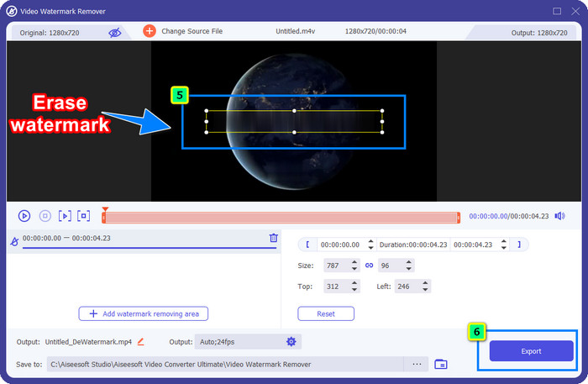Click the Original: 1280x720 tab
Image resolution: width=588 pixels, height=384 pixels.
point(50,33)
